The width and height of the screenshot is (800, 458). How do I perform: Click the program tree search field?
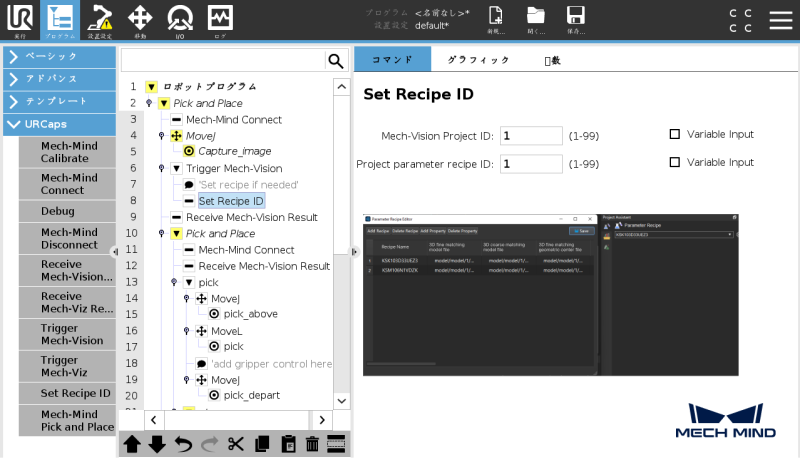222,61
